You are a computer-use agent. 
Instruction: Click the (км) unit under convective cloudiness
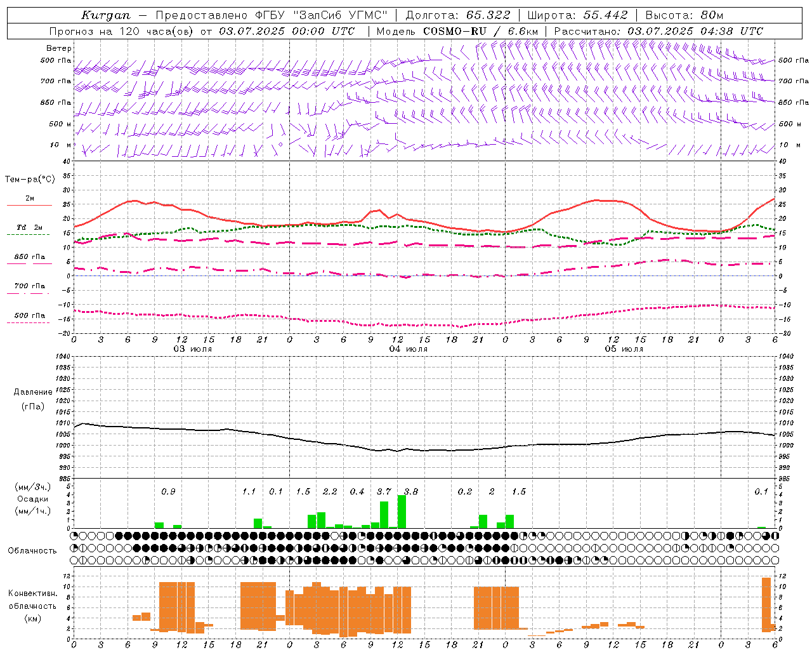click(x=33, y=618)
